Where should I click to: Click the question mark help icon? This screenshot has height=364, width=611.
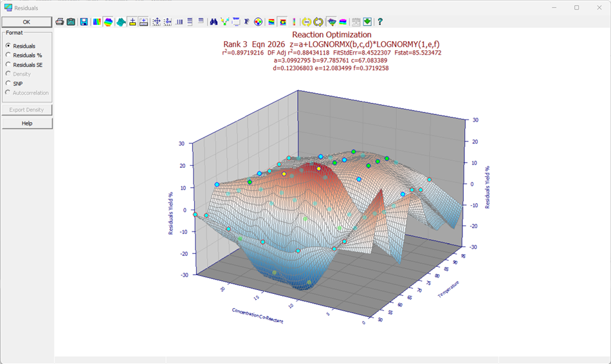pyautogui.click(x=380, y=22)
